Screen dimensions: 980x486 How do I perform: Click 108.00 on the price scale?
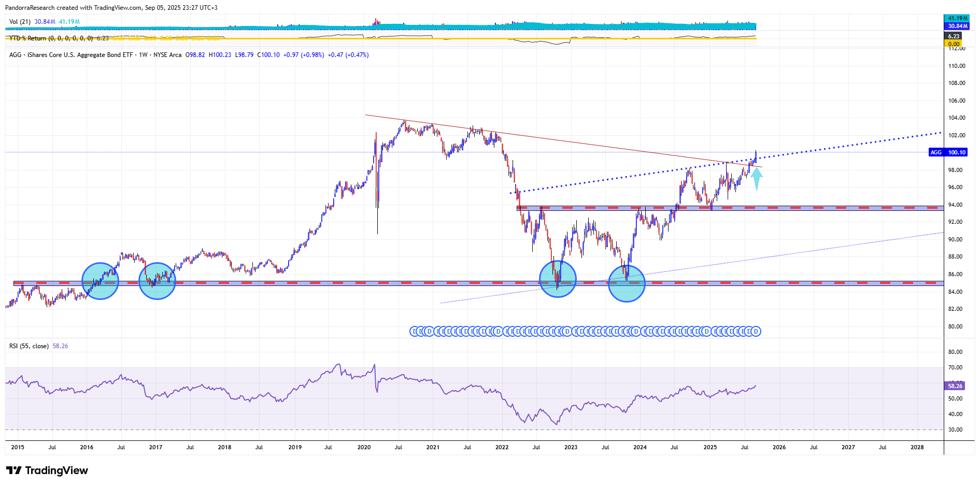pos(957,83)
